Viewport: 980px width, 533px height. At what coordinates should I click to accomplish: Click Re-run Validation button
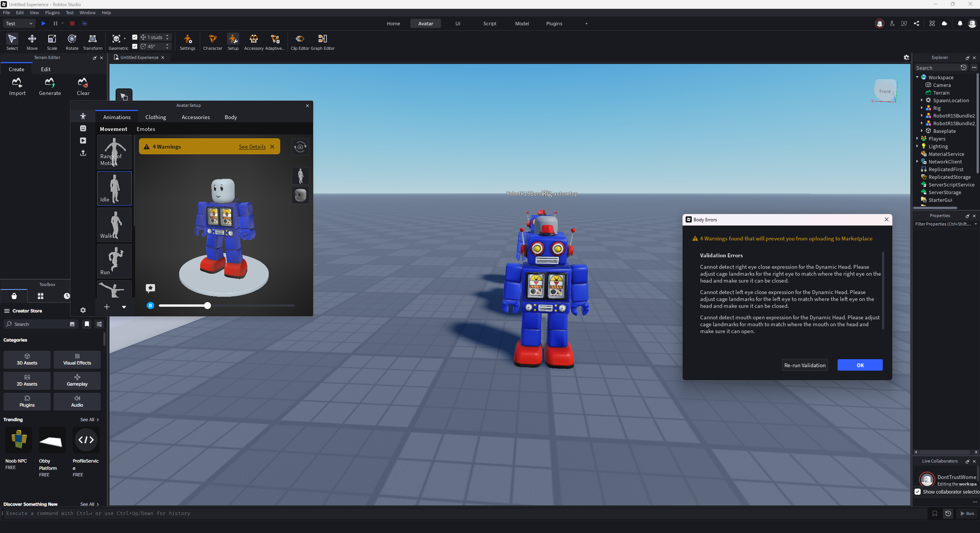[x=805, y=365]
